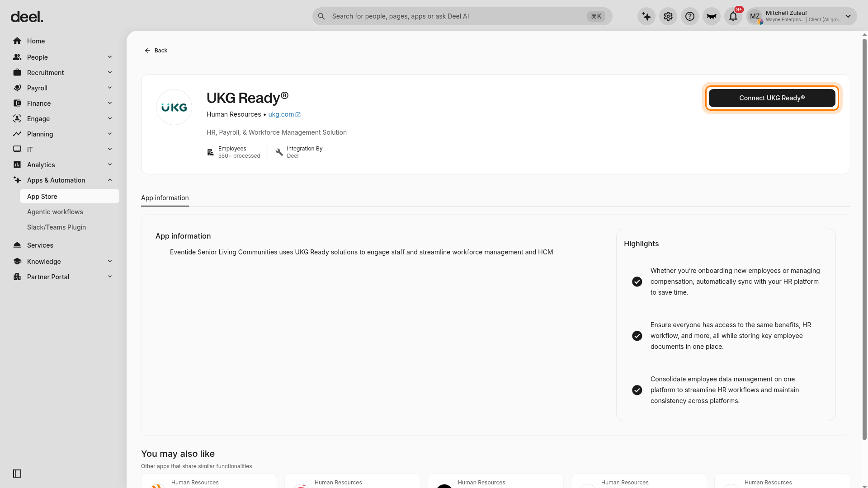Open the account switcher dropdown arrow

[x=848, y=16]
